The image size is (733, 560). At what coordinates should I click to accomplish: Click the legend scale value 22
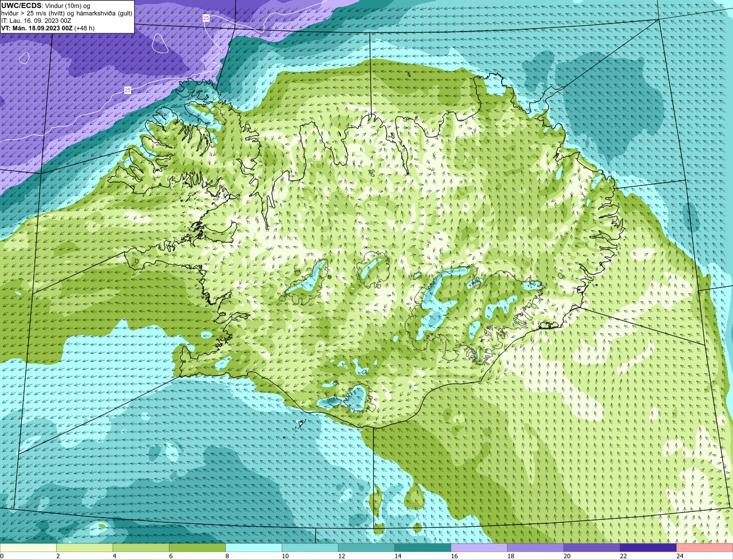tap(623, 556)
